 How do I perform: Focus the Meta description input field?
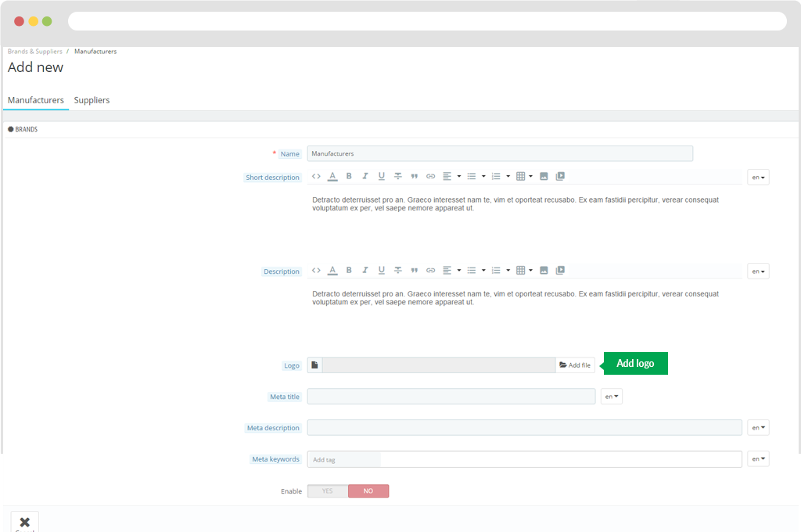[525, 428]
